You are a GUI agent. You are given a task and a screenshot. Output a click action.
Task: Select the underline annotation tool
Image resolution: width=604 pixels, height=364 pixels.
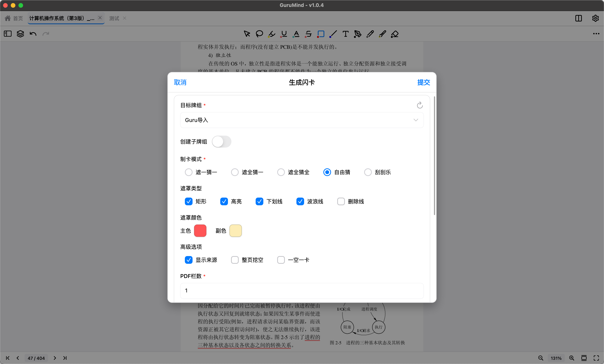(284, 34)
